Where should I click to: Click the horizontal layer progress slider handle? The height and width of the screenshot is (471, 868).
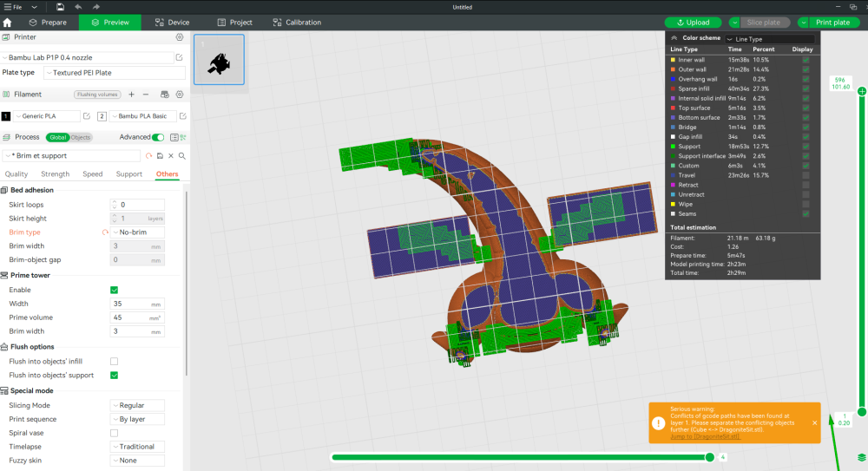(710, 457)
